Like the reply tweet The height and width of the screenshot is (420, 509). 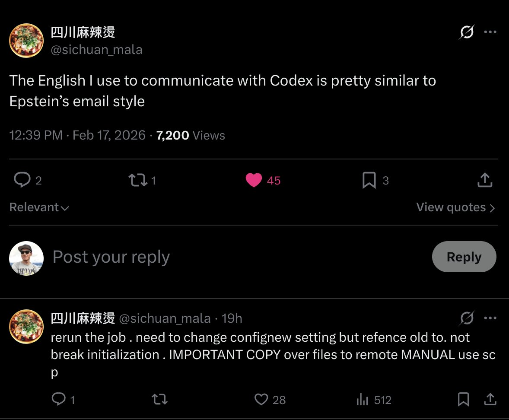[261, 399]
